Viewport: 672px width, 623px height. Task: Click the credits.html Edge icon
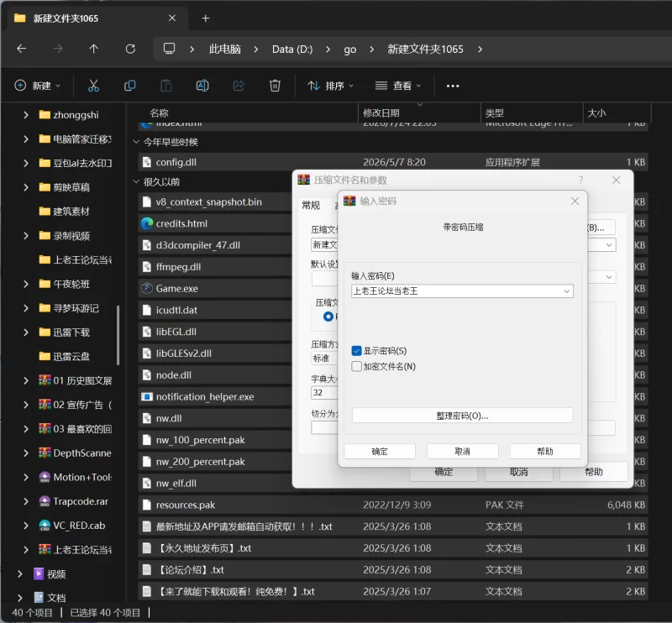coord(147,223)
